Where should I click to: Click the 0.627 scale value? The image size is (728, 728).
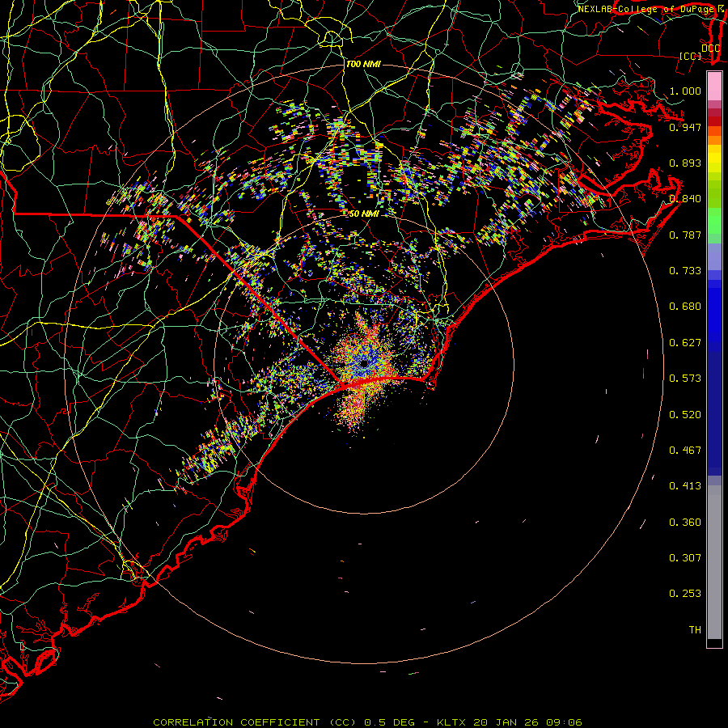685,343
